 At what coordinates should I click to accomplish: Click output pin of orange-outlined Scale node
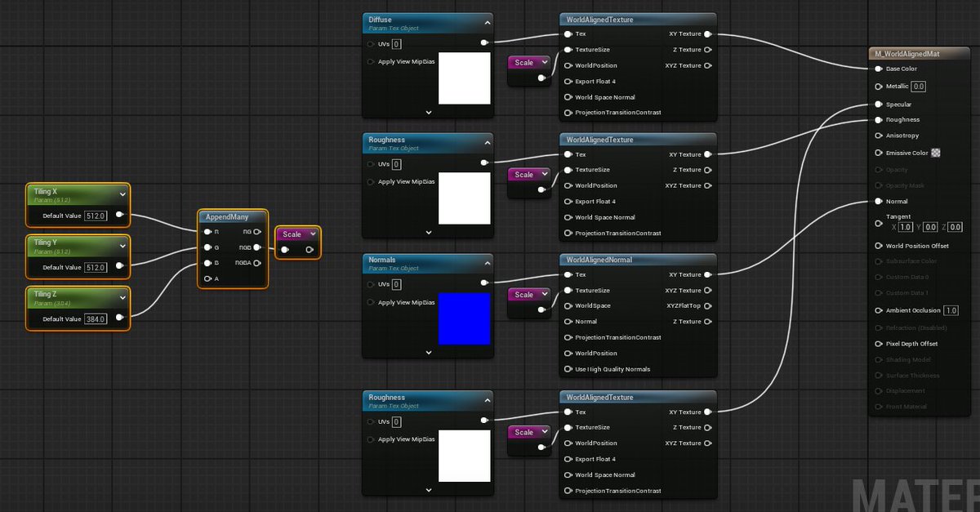point(310,249)
